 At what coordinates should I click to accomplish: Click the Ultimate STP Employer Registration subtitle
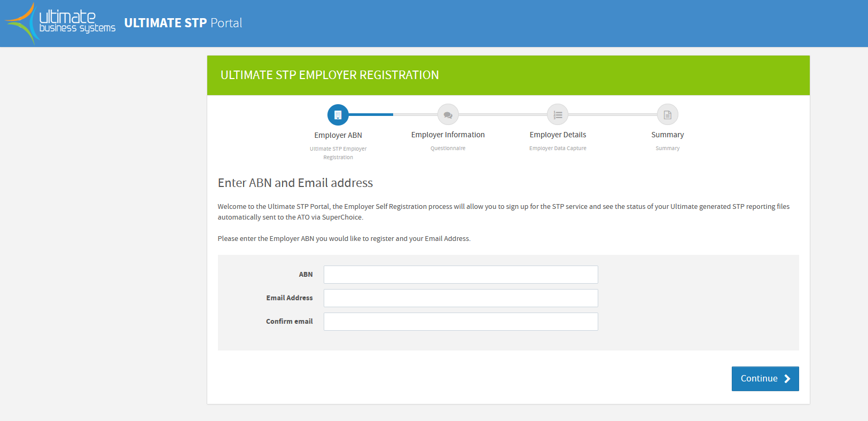338,153
